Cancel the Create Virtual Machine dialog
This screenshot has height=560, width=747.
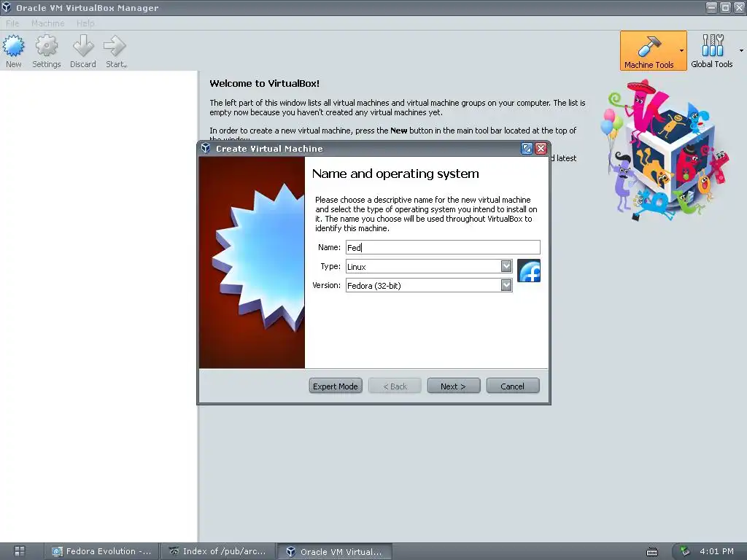513,386
